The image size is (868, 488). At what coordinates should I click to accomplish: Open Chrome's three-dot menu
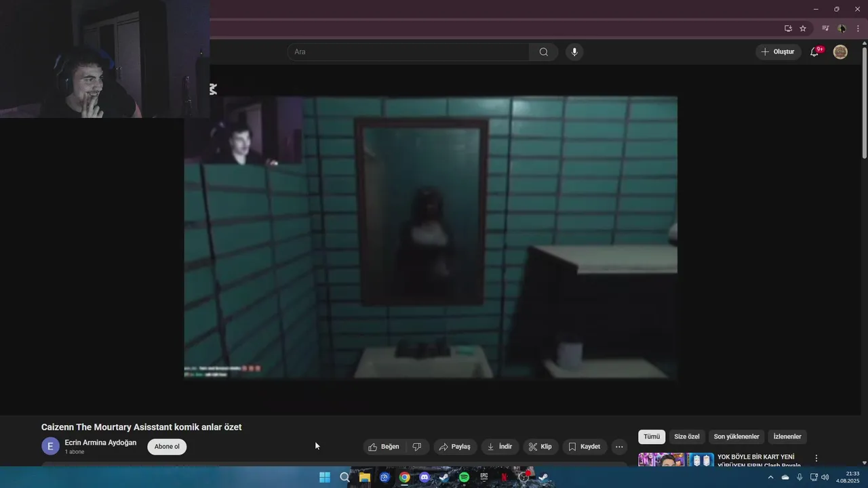click(858, 28)
